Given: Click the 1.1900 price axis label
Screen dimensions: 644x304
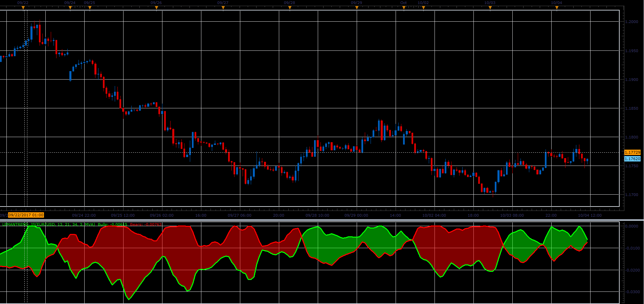Looking at the screenshot, I should click(631, 80).
